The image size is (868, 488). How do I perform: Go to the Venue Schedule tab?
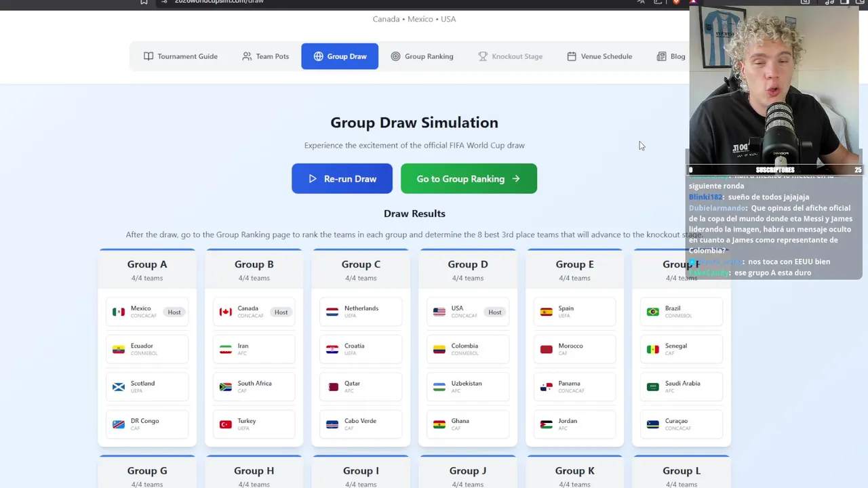599,56
